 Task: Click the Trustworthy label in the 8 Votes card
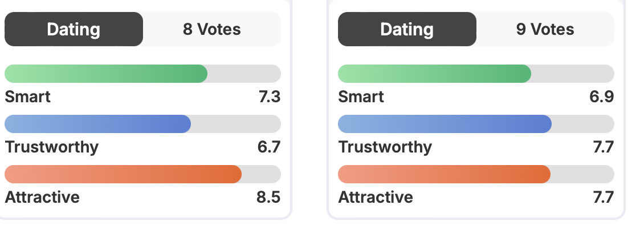pos(51,147)
